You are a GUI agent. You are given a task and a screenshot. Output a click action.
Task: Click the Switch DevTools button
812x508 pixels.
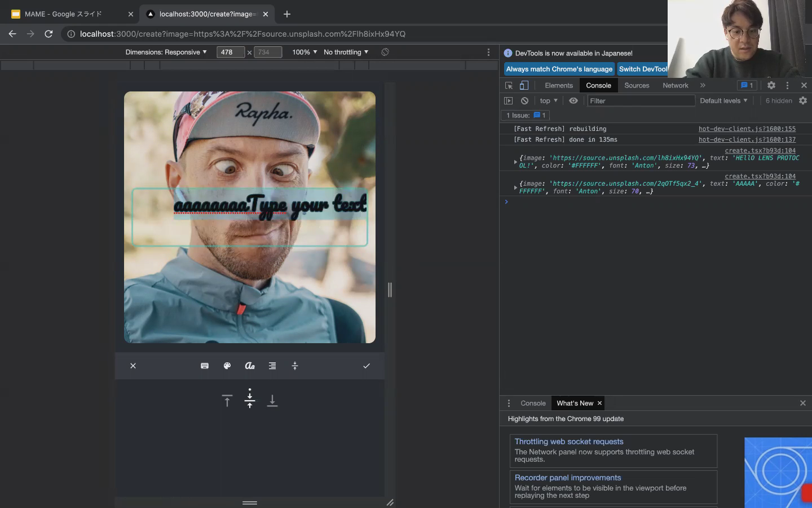click(x=643, y=69)
